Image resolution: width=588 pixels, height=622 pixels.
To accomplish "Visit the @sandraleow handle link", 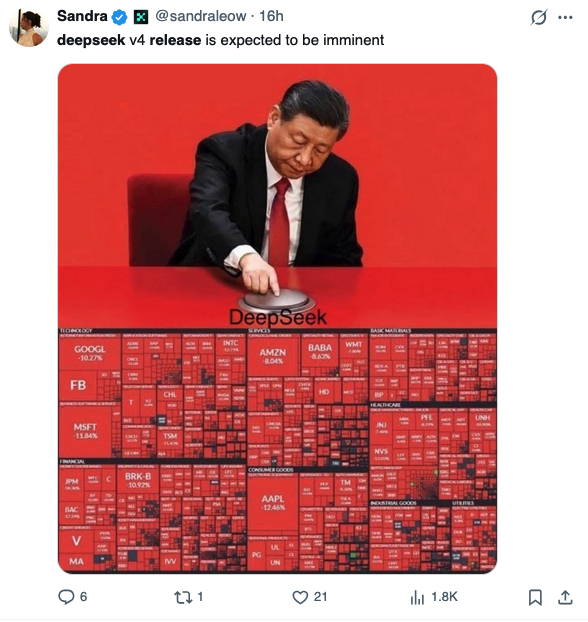I will coord(201,16).
